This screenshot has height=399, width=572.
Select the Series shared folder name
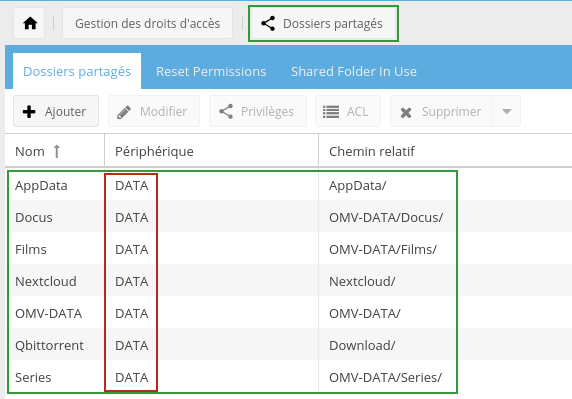point(33,378)
